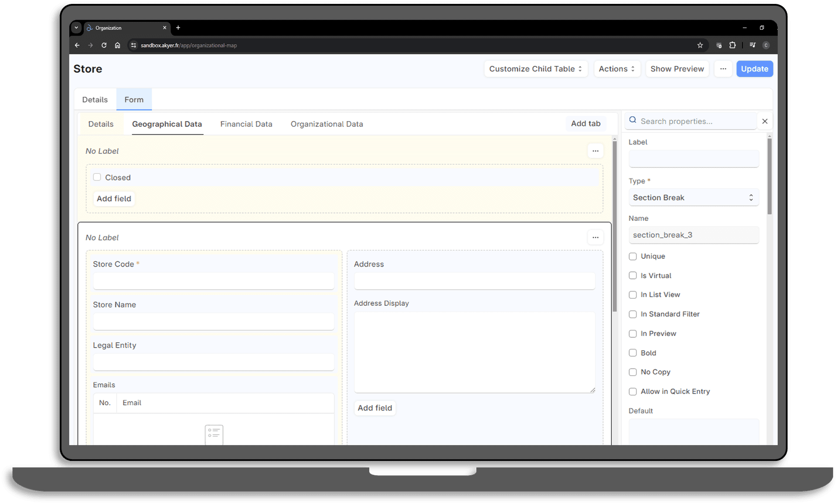Tick the Closed checkbox
This screenshot has height=504, width=837.
tap(97, 177)
